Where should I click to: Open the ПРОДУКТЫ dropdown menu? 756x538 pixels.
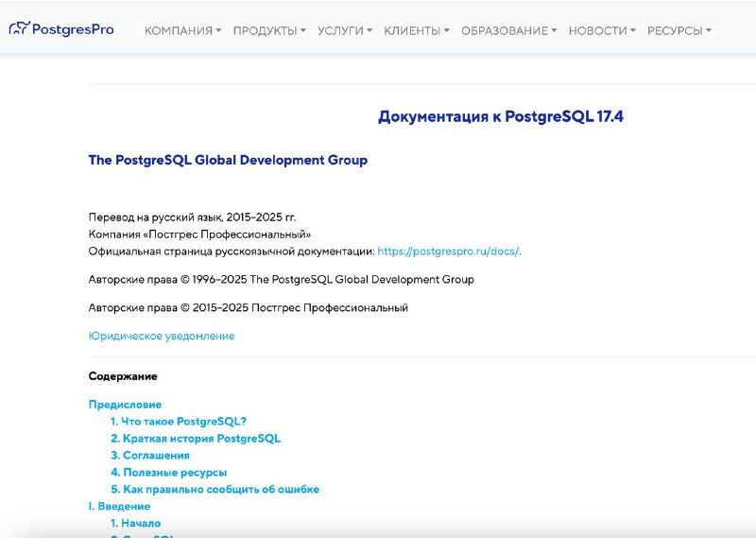coord(269,30)
